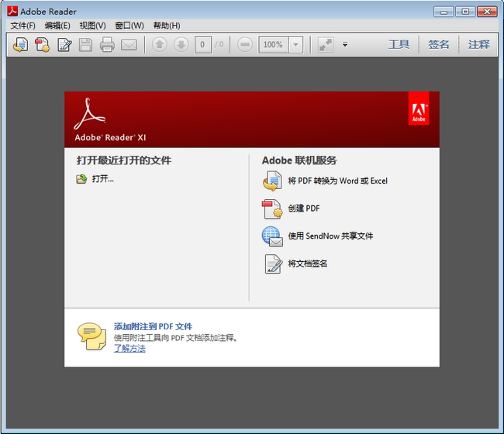Click the zoom out minus button
The width and height of the screenshot is (504, 434).
coord(245,44)
